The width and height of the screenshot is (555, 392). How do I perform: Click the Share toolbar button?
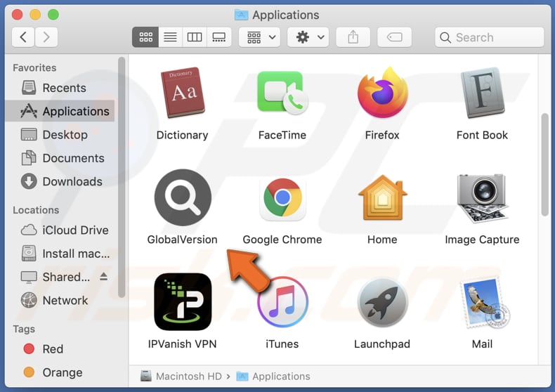tap(353, 37)
